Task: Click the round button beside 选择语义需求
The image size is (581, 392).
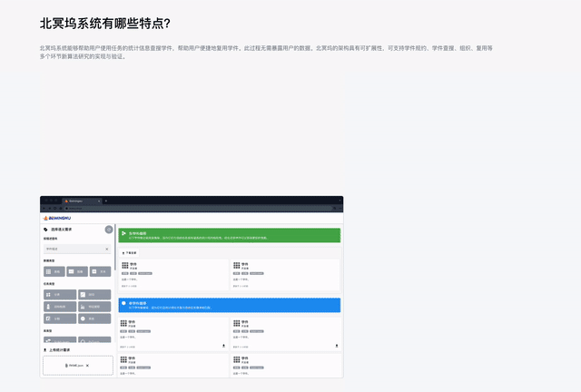Action: pos(109,230)
